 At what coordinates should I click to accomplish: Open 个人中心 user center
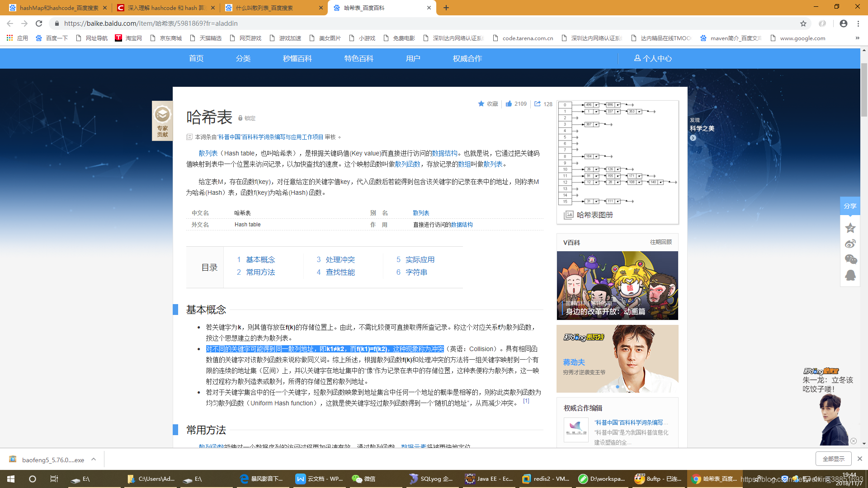point(653,58)
